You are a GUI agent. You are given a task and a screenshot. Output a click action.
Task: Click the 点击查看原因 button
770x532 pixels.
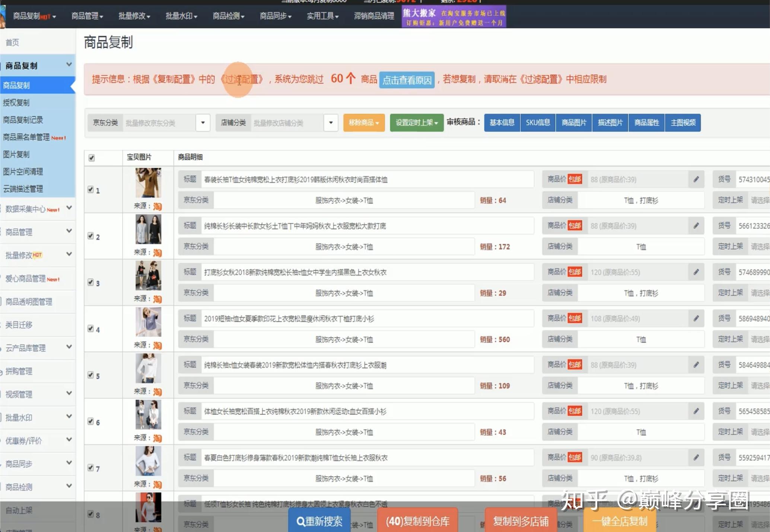[407, 80]
